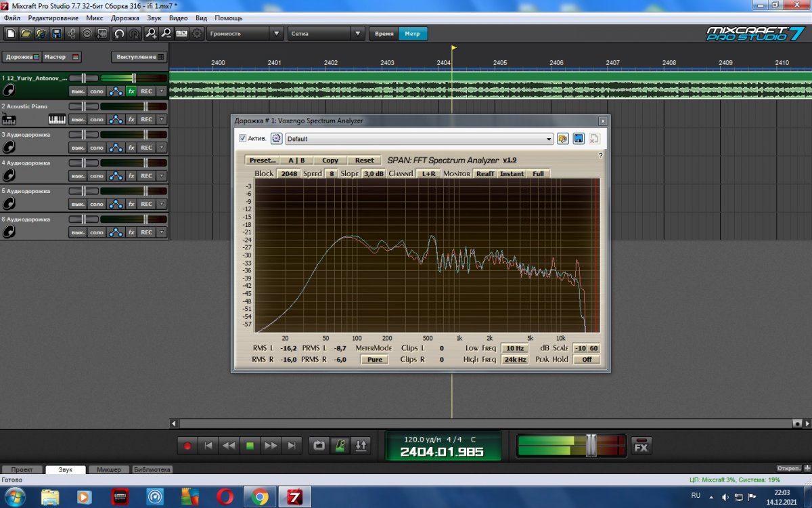This screenshot has width=812, height=508.
Task: Open the Файл menu
Action: (x=12, y=18)
